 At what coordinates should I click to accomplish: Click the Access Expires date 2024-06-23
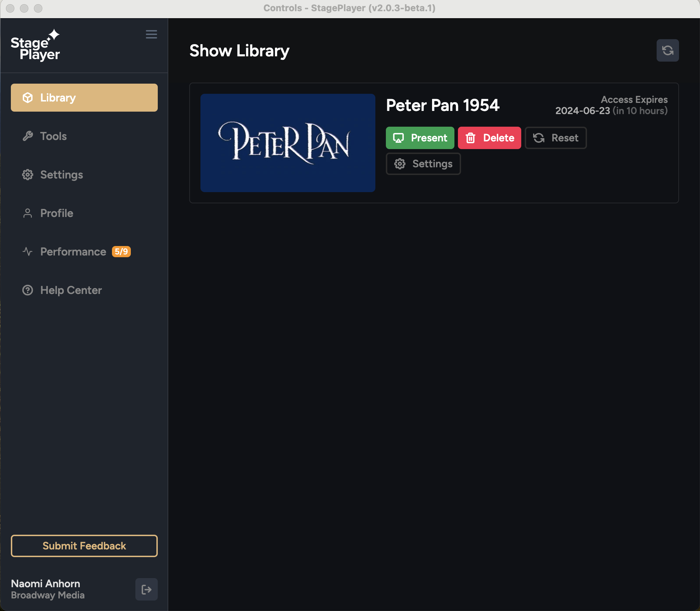[x=582, y=111]
